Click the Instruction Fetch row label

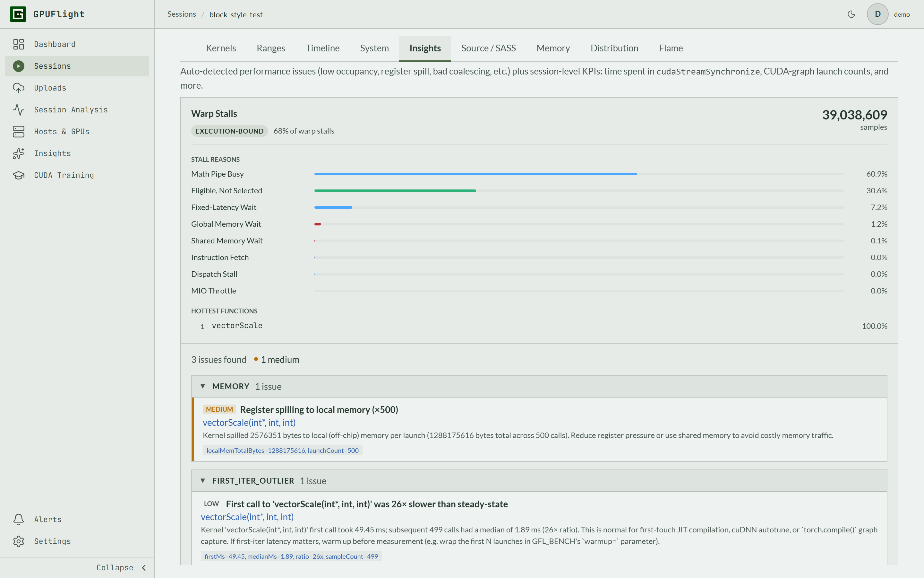[220, 258]
